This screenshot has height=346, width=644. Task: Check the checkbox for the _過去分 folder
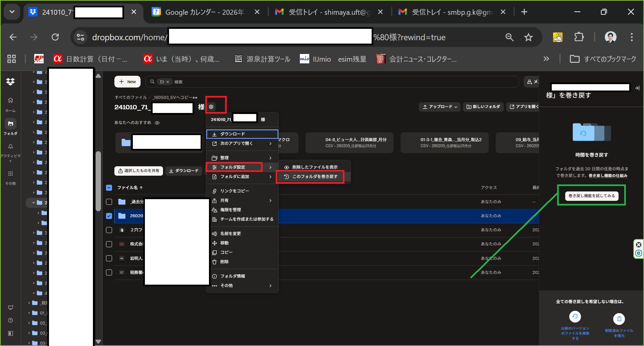click(109, 202)
